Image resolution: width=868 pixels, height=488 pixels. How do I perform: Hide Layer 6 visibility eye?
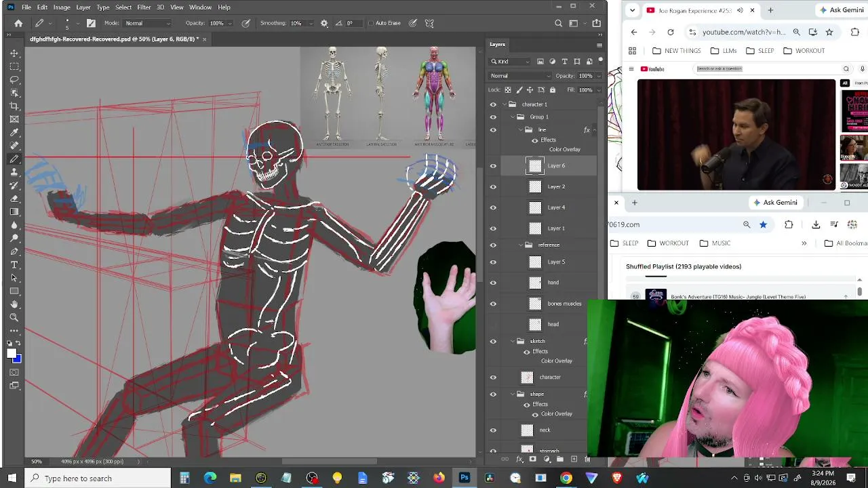(493, 166)
